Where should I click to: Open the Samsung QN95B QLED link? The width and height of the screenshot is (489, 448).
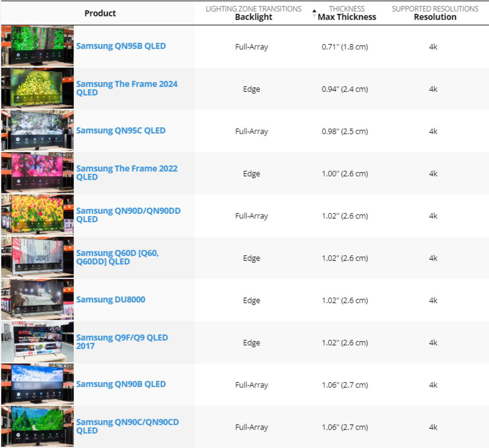[121, 46]
